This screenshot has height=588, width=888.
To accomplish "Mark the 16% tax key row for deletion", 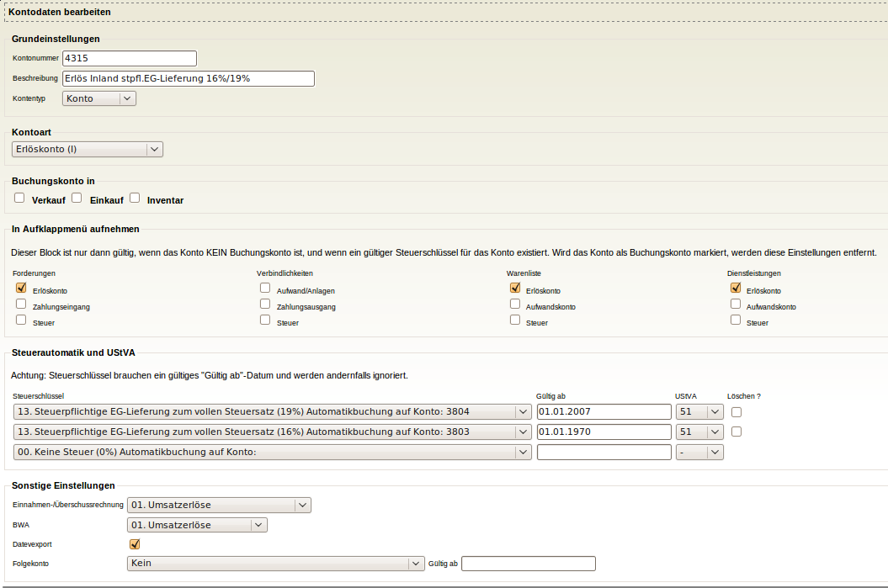I will point(736,432).
